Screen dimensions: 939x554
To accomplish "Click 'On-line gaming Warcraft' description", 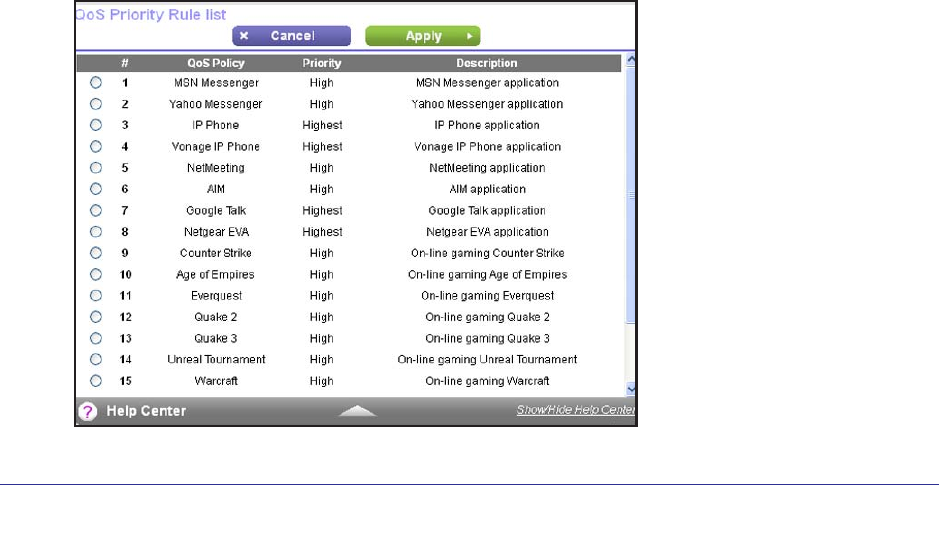I will coord(487,381).
